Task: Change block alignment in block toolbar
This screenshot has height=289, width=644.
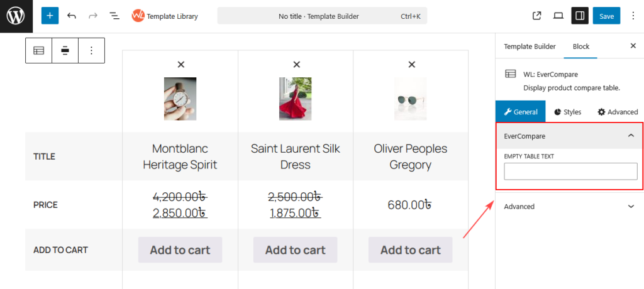Action: click(x=65, y=50)
